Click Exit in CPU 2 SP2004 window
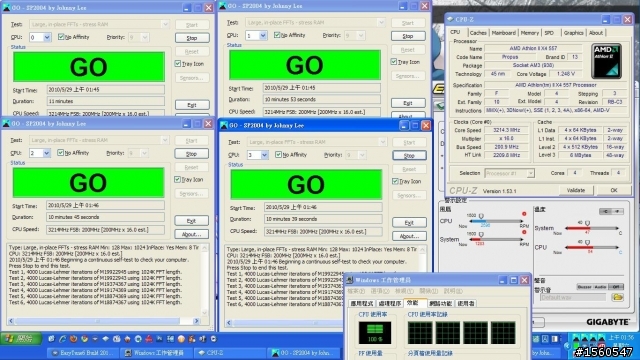 pos(191,221)
